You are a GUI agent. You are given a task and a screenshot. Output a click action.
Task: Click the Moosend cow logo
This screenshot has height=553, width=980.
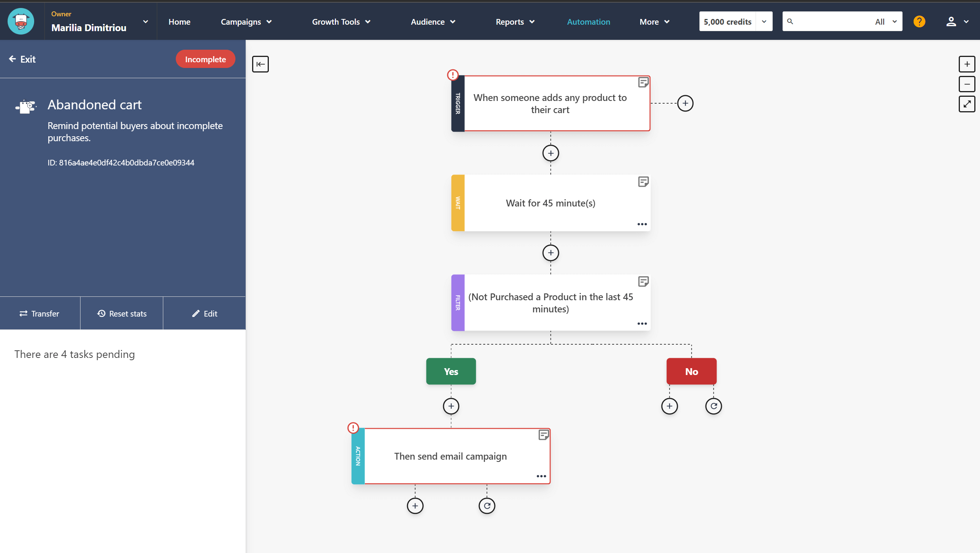click(21, 21)
